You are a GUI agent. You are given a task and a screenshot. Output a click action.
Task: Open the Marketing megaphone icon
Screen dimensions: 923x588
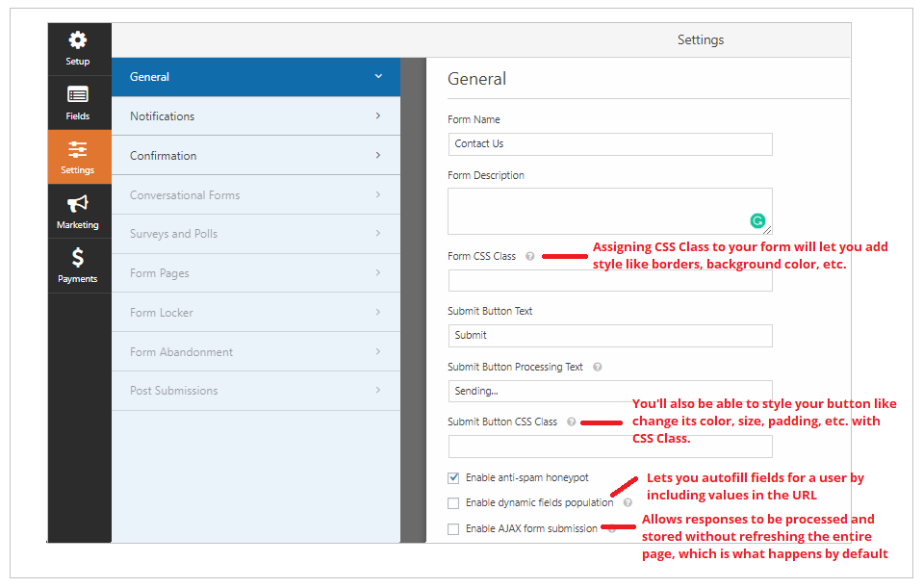pos(78,204)
